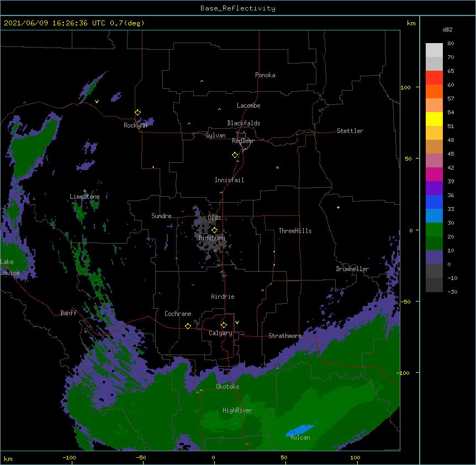Click the Innisfail city label
Image resolution: width=476 pixels, height=465 pixels.
pos(229,180)
